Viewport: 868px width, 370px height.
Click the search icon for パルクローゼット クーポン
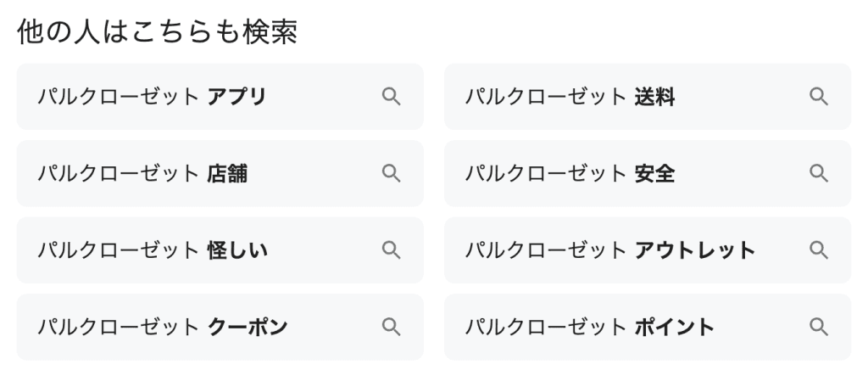pos(391,327)
